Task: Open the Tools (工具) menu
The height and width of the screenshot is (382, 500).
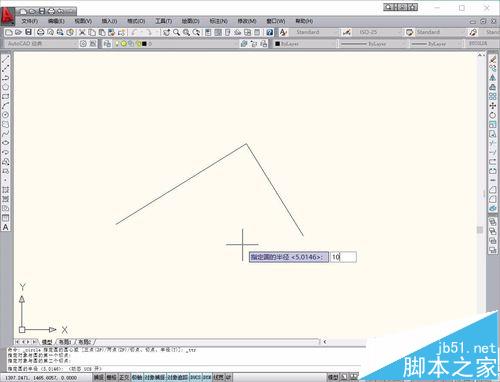Action: click(163, 21)
